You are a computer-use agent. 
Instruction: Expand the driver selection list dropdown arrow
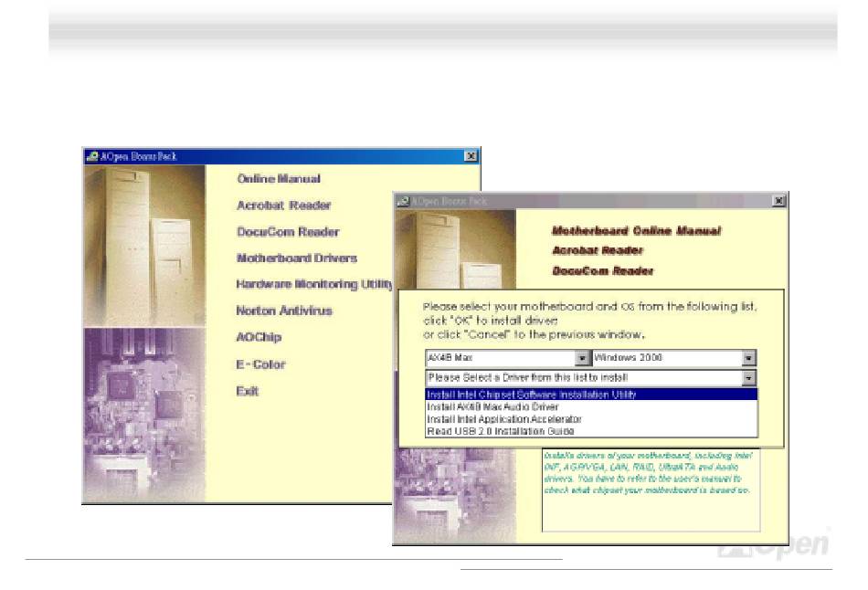[748, 378]
